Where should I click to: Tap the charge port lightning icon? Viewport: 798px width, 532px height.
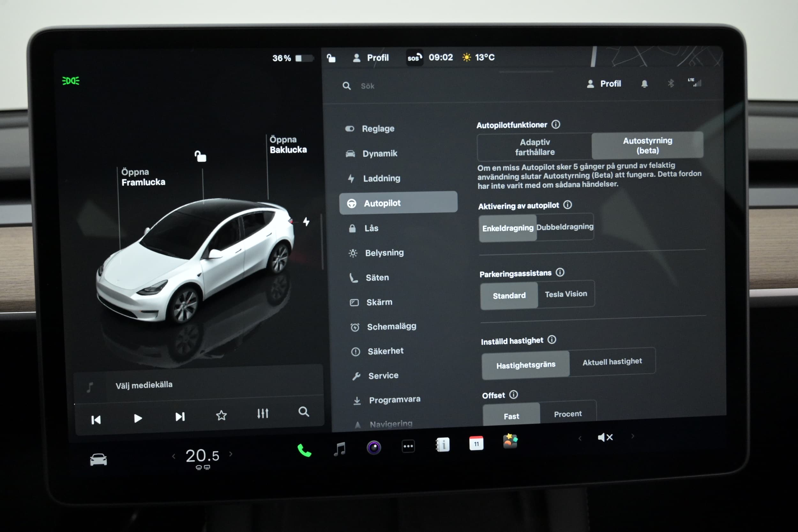[306, 222]
